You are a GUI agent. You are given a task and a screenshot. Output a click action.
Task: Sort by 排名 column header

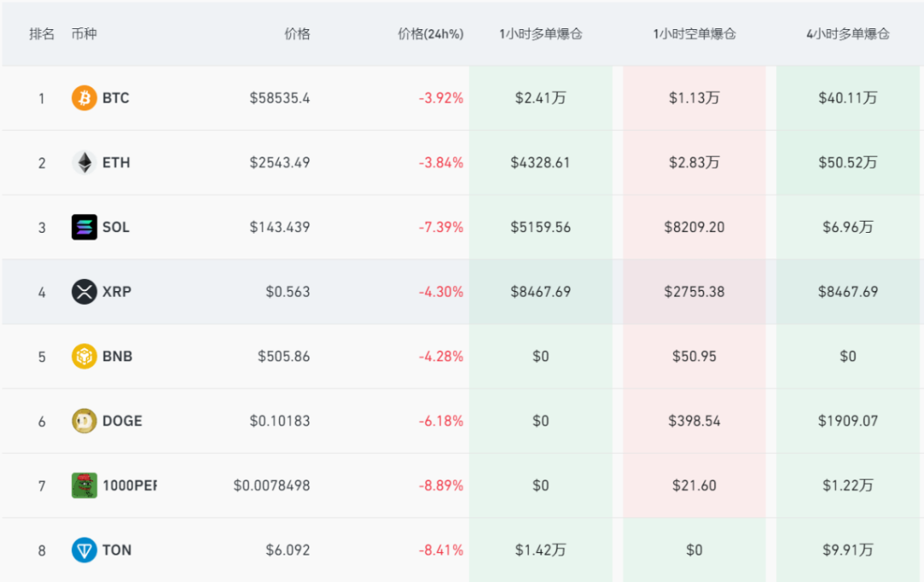click(x=42, y=34)
